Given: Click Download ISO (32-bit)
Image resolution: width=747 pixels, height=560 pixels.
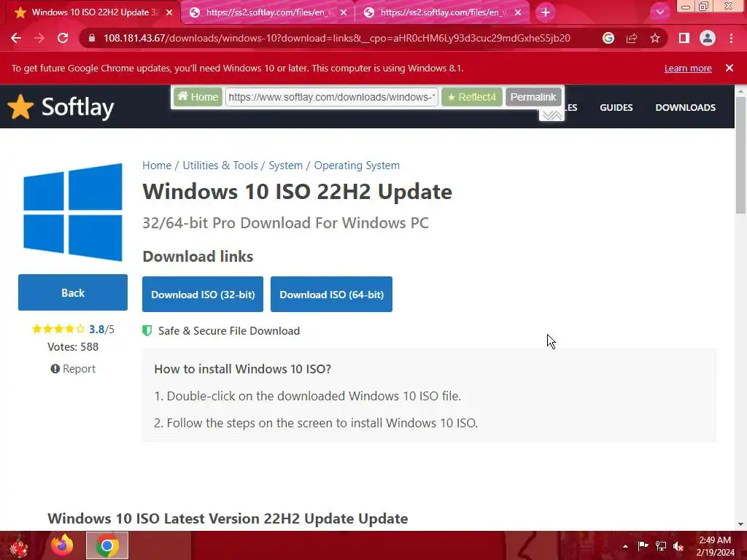Looking at the screenshot, I should pos(203,295).
